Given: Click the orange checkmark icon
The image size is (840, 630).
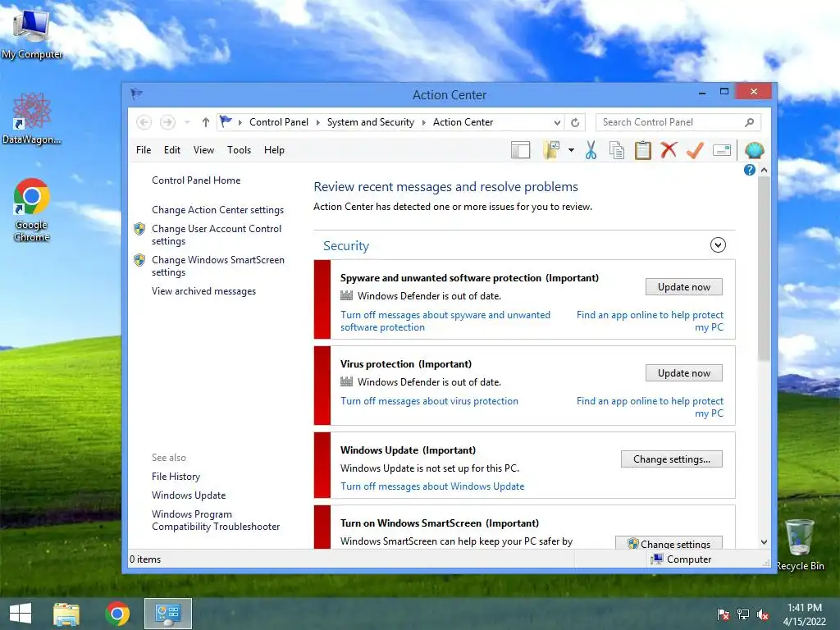Looking at the screenshot, I should tap(695, 151).
